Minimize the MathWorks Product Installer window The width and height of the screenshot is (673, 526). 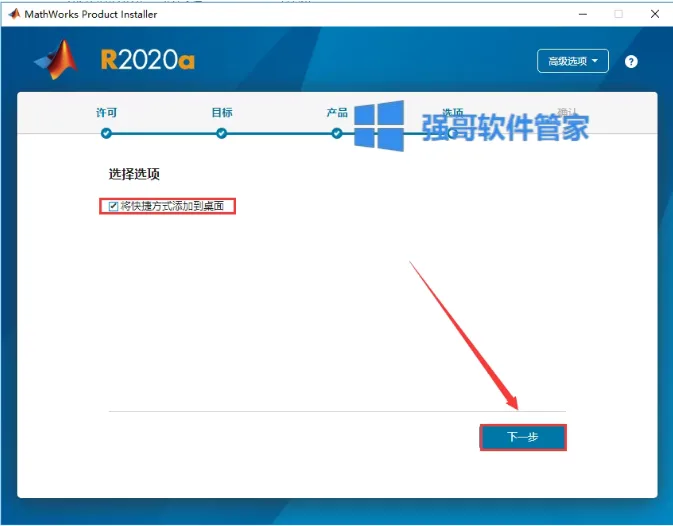point(583,14)
